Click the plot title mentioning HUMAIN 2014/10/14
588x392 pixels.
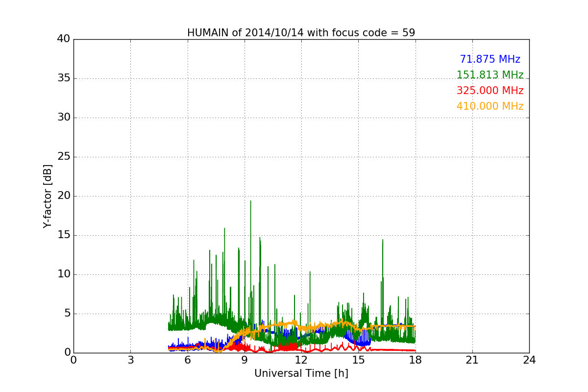[x=301, y=33]
